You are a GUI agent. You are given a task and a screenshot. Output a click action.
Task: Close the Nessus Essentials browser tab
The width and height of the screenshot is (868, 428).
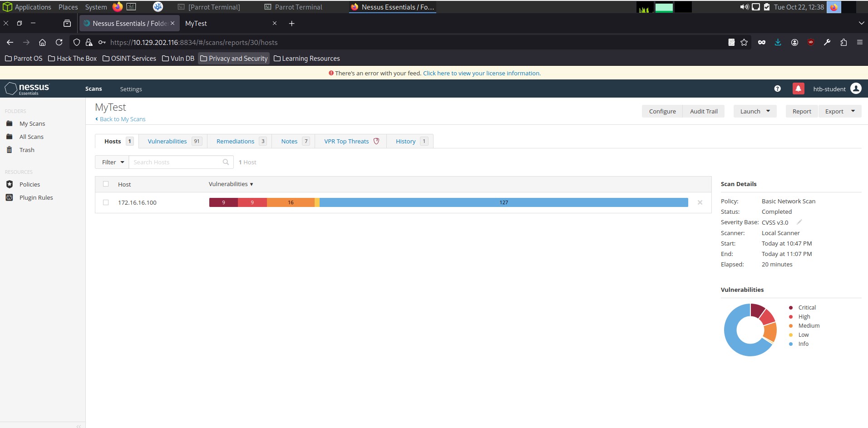click(173, 23)
